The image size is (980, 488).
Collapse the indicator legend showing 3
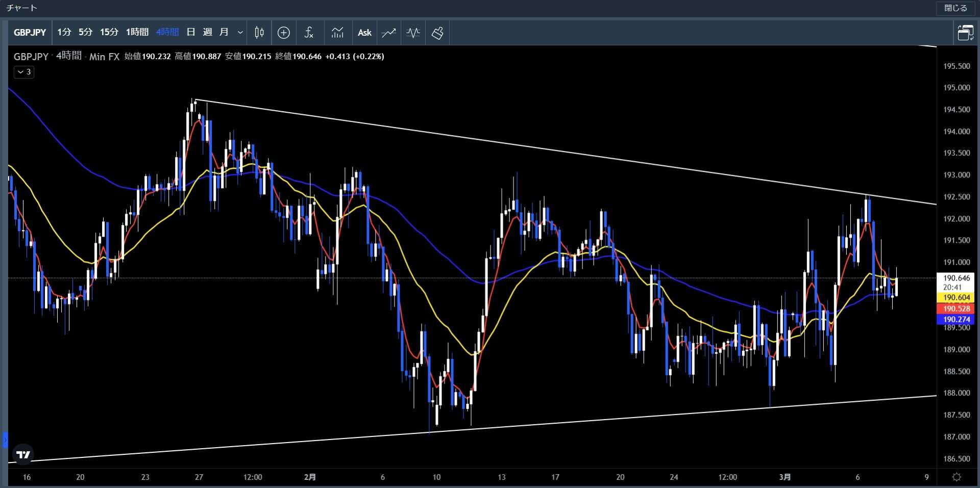(24, 72)
